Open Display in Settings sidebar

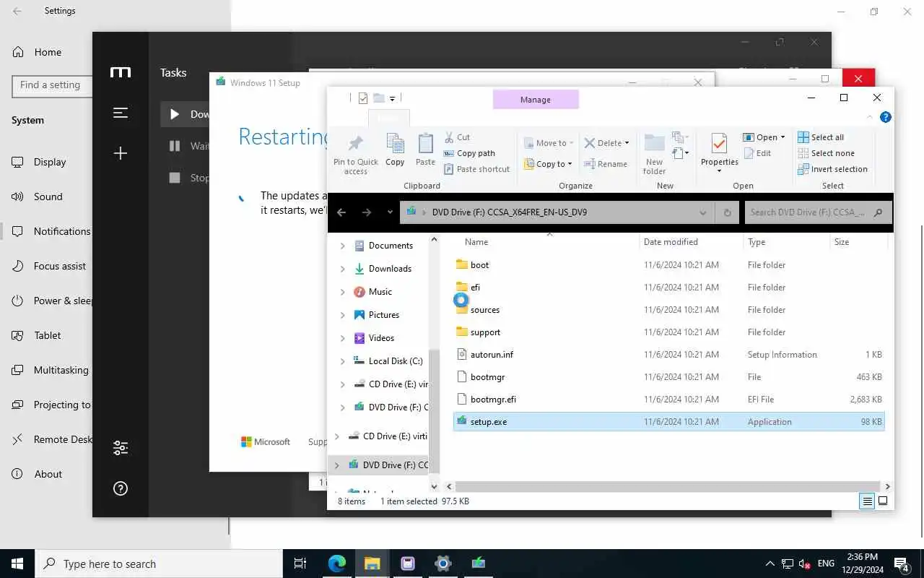click(50, 162)
